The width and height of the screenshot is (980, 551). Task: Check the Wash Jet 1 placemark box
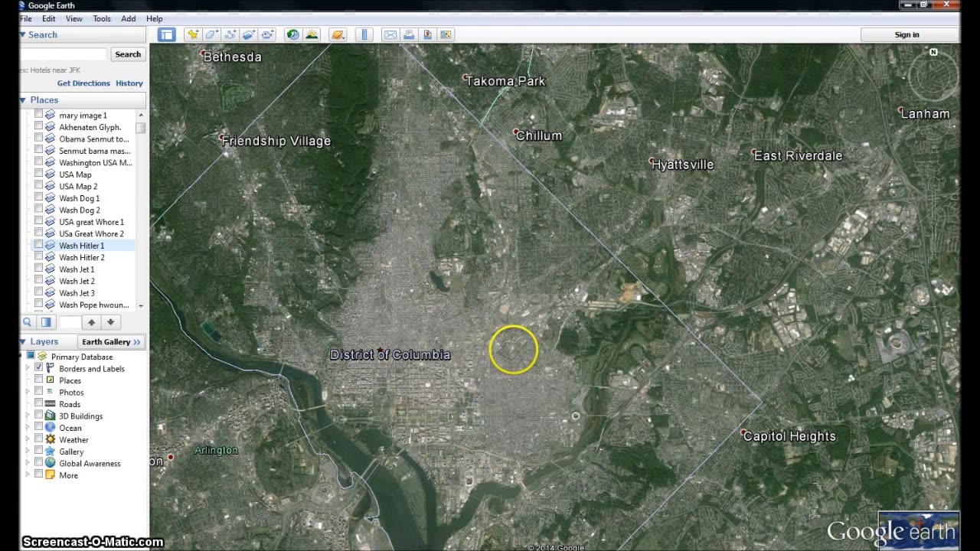point(39,269)
